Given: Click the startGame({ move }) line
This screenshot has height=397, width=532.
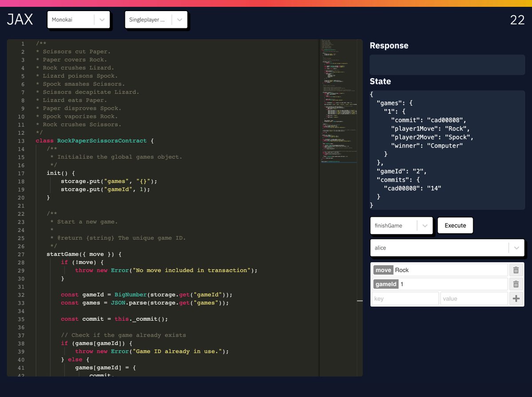Looking at the screenshot, I should tap(84, 254).
